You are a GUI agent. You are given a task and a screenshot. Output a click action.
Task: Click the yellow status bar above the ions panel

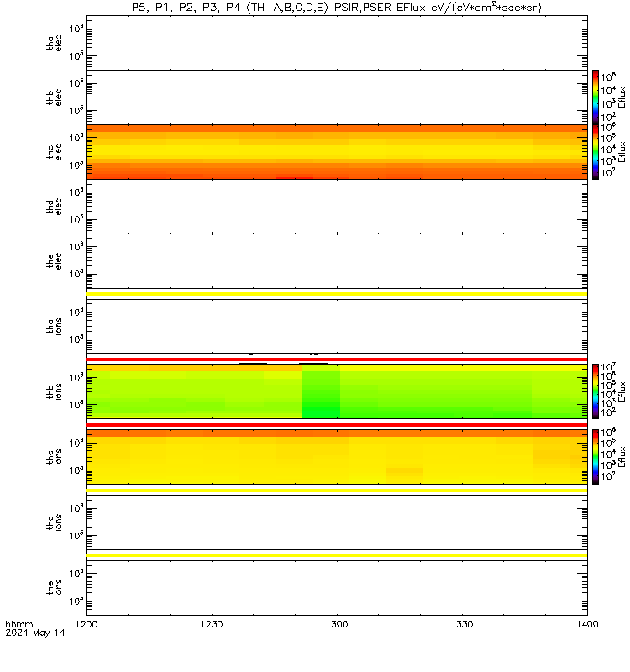click(337, 555)
